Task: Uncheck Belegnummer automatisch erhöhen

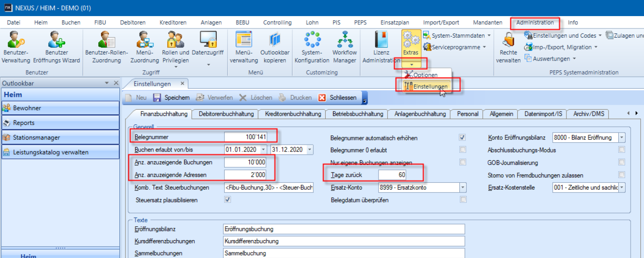Action: pos(463,137)
